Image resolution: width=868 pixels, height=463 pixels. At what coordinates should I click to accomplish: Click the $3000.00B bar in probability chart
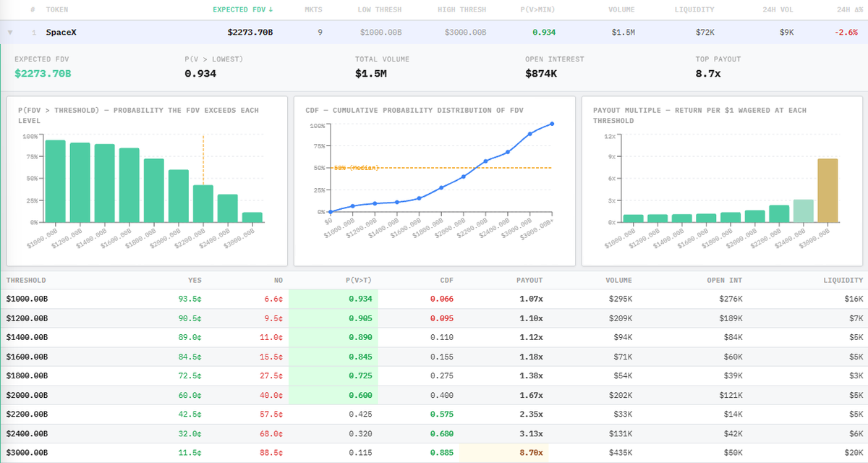pos(252,217)
